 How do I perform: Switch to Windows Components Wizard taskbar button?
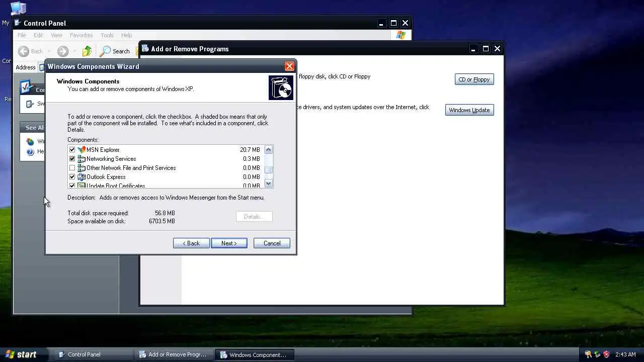coord(255,354)
